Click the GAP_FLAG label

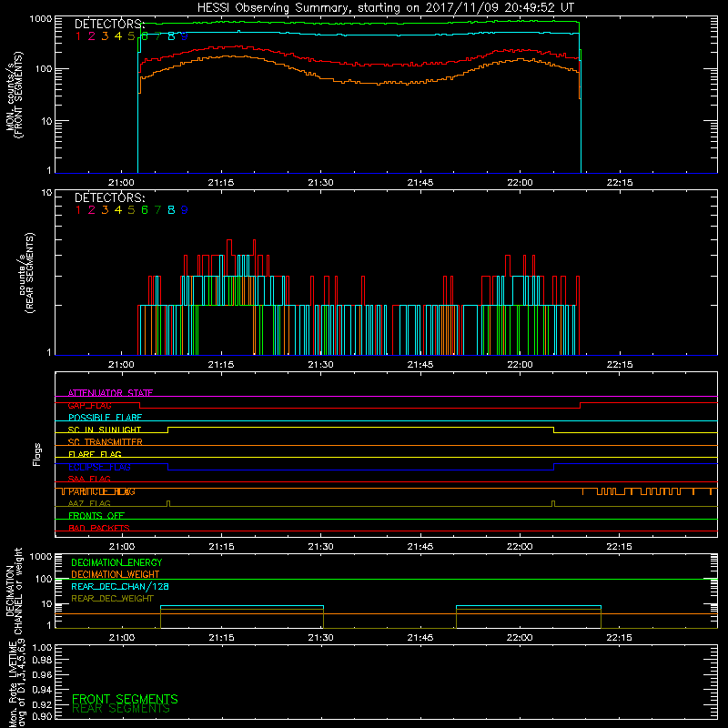(x=89, y=405)
